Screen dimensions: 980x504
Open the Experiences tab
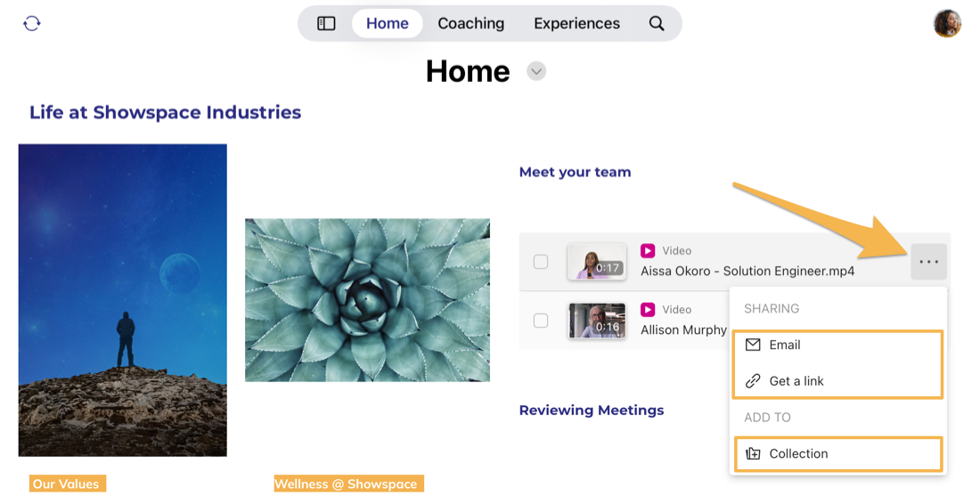pyautogui.click(x=576, y=23)
